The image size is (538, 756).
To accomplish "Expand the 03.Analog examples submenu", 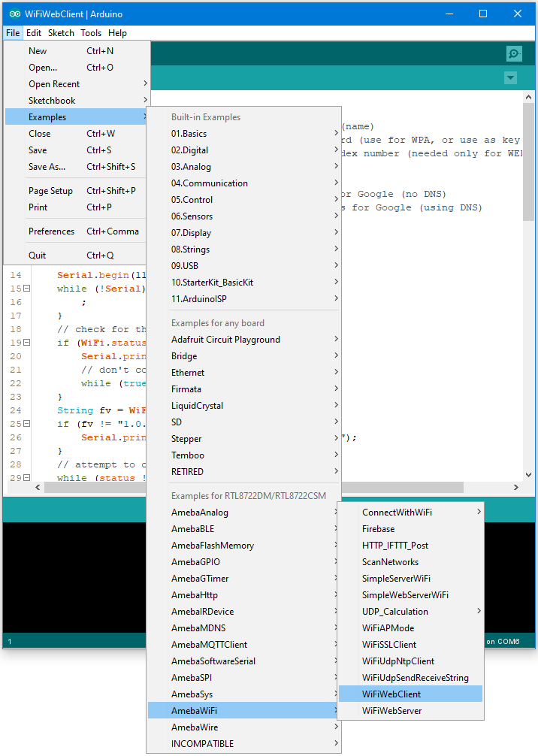I will (244, 167).
